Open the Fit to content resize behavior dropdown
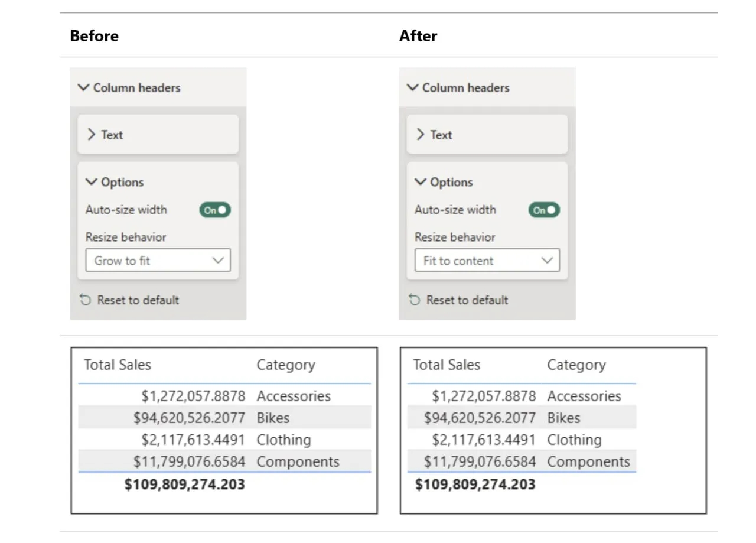 [487, 261]
